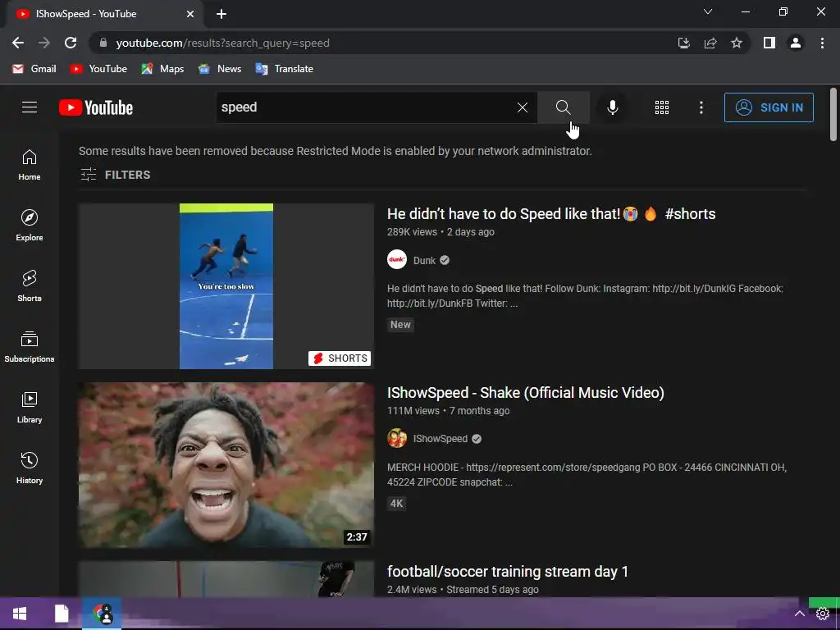
Task: Open the IShowSpeed channel name link
Action: [x=441, y=439]
